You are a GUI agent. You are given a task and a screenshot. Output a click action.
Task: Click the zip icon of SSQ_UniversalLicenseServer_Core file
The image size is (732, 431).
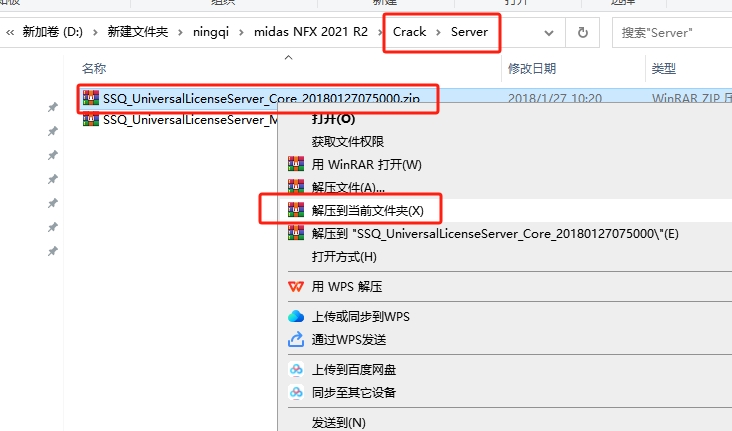point(91,98)
